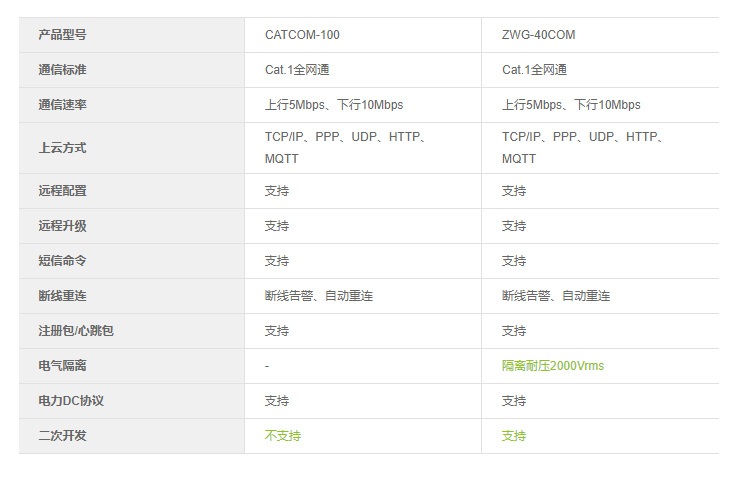742x477 pixels.
Task: Click the 上云方式 row header
Action: [62, 148]
